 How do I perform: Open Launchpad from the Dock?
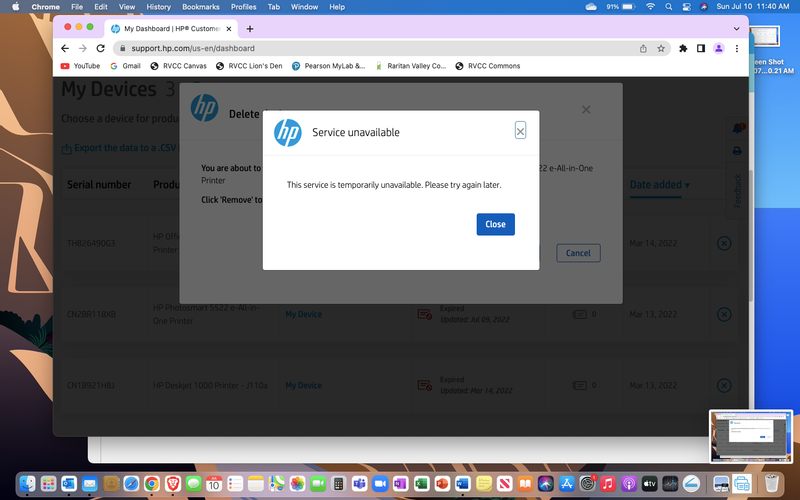pos(48,483)
